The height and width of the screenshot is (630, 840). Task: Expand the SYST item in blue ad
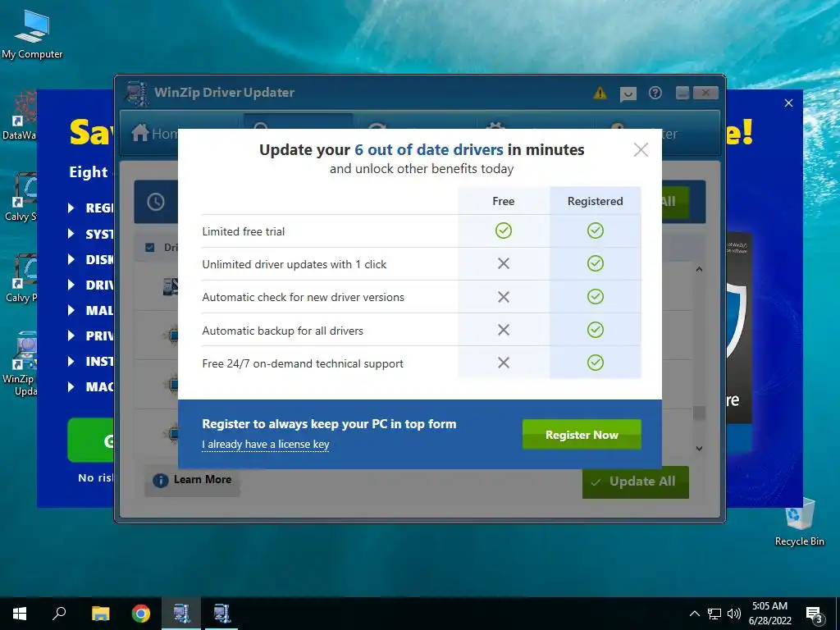[71, 234]
